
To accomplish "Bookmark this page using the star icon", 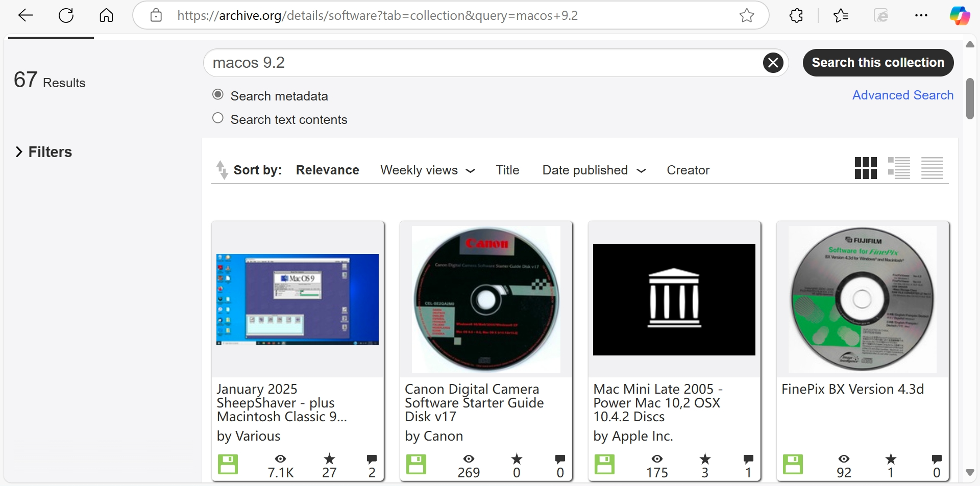I will [747, 15].
